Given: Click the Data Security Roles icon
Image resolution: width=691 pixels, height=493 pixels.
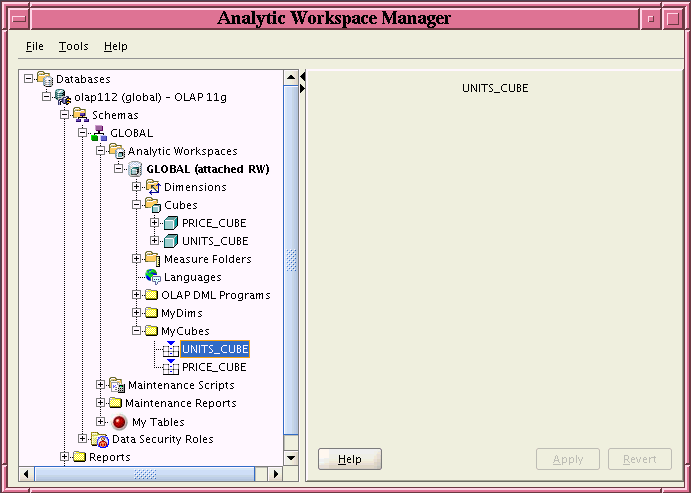Looking at the screenshot, I should pos(99,439).
